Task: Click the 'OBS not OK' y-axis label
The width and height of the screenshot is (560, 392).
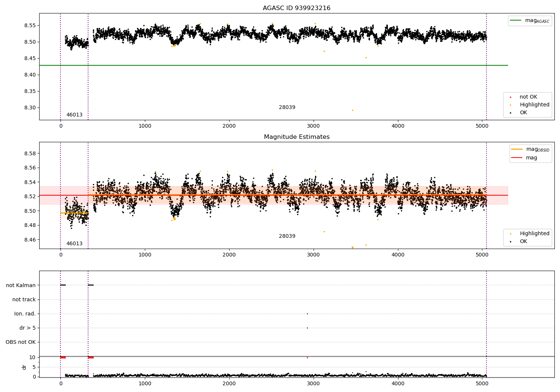Action: click(x=21, y=342)
